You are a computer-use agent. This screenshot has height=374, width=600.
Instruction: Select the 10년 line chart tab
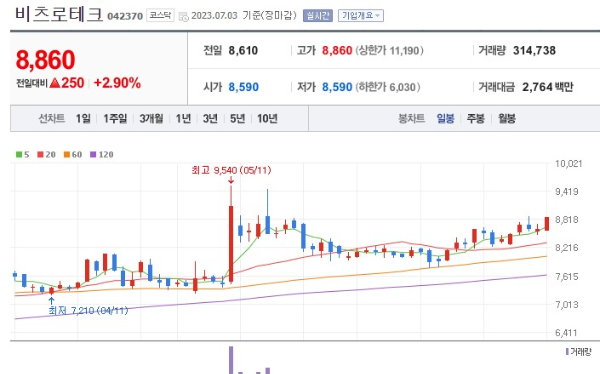click(267, 119)
